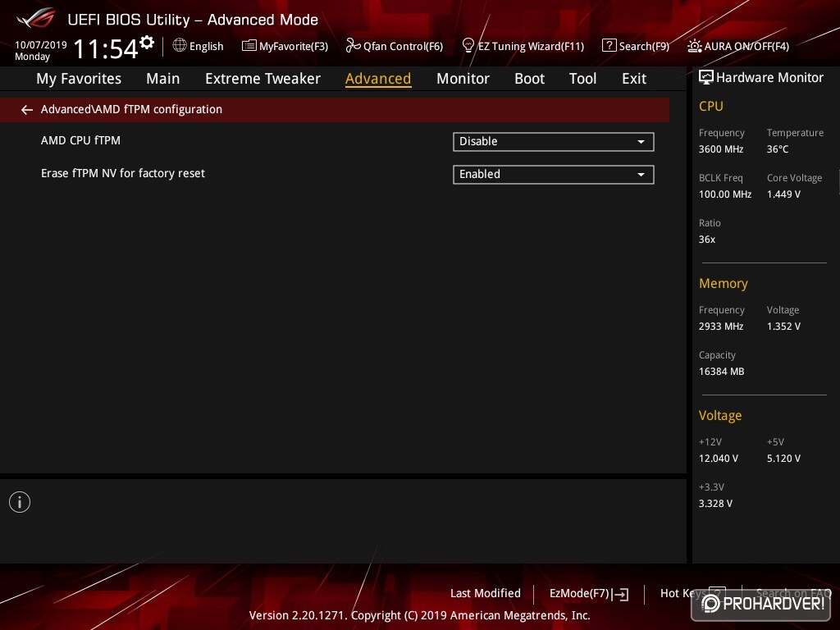Click the Memory section heading
The width and height of the screenshot is (840, 630).
724,283
